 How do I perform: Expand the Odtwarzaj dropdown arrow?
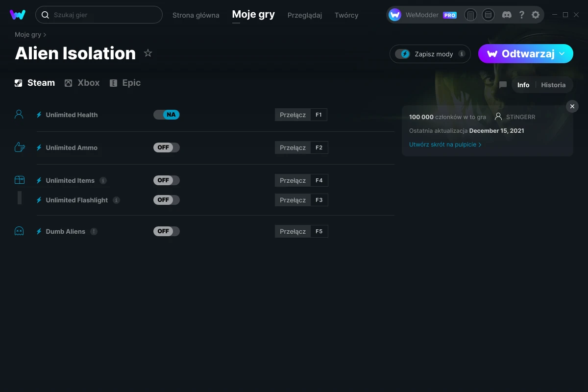[x=562, y=53]
